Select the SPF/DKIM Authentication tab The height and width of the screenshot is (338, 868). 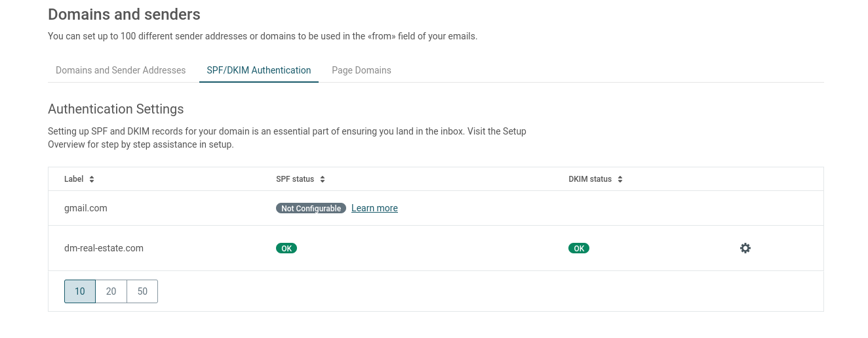(x=258, y=70)
